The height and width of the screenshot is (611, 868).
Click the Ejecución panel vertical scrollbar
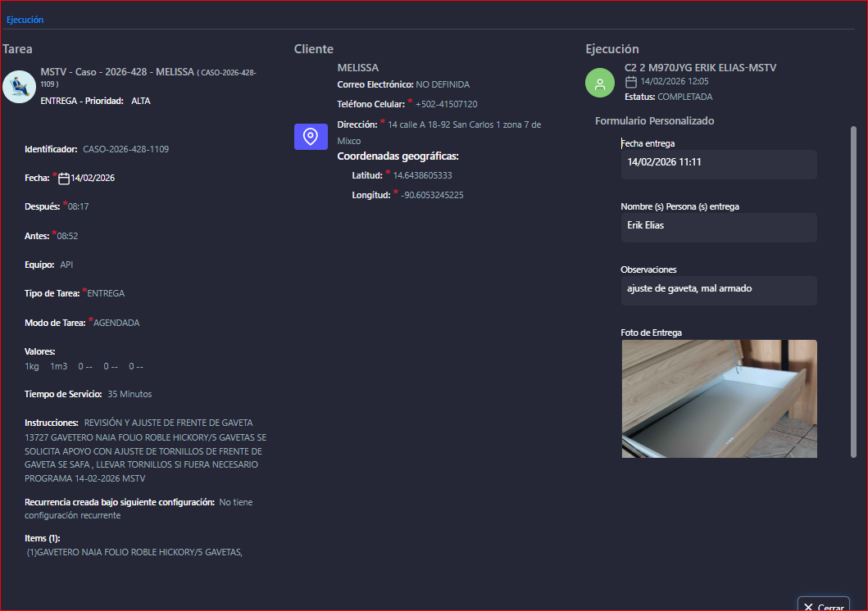tap(853, 287)
